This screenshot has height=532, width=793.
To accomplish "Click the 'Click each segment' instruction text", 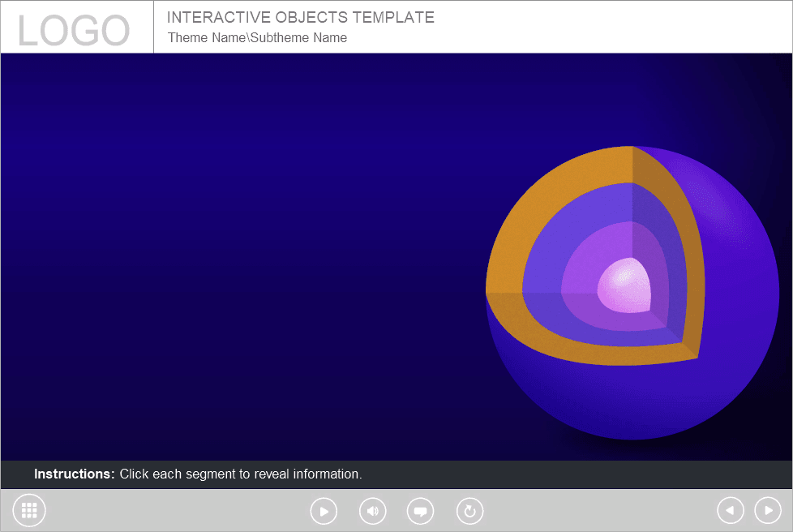I will tap(241, 474).
